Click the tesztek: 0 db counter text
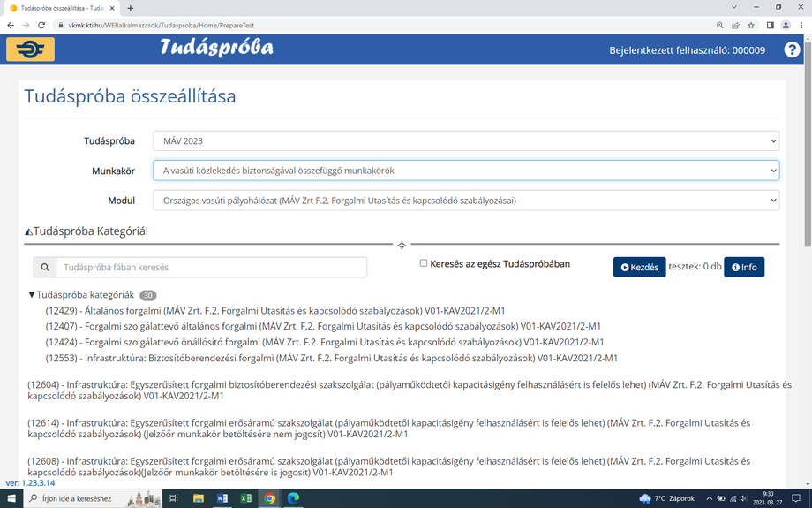Viewport: 812px width, 508px height. [x=695, y=267]
